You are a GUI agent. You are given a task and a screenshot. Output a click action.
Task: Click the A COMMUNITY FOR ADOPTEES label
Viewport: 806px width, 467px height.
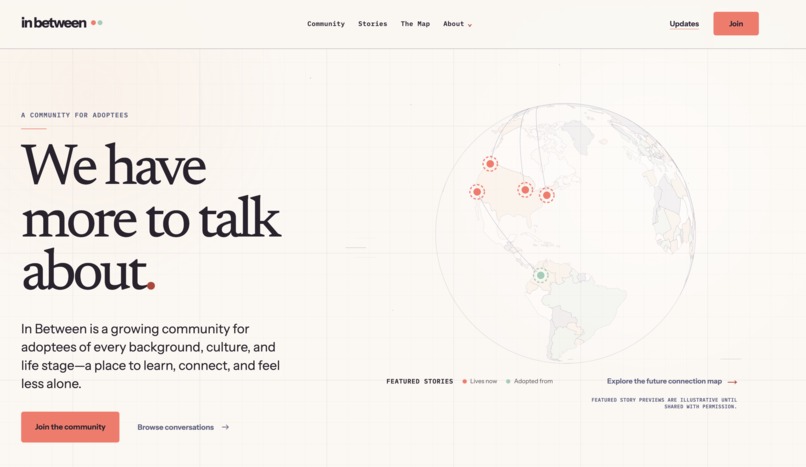75,115
